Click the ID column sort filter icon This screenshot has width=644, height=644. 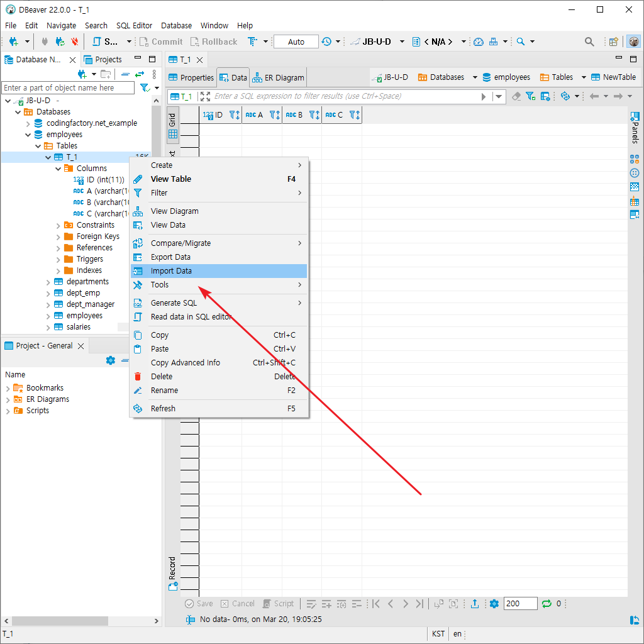tap(234, 115)
